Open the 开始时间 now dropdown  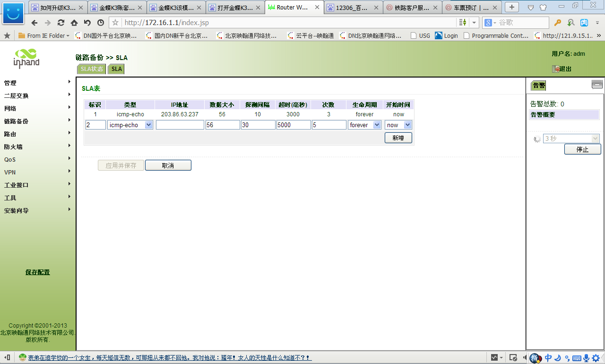[x=398, y=125]
